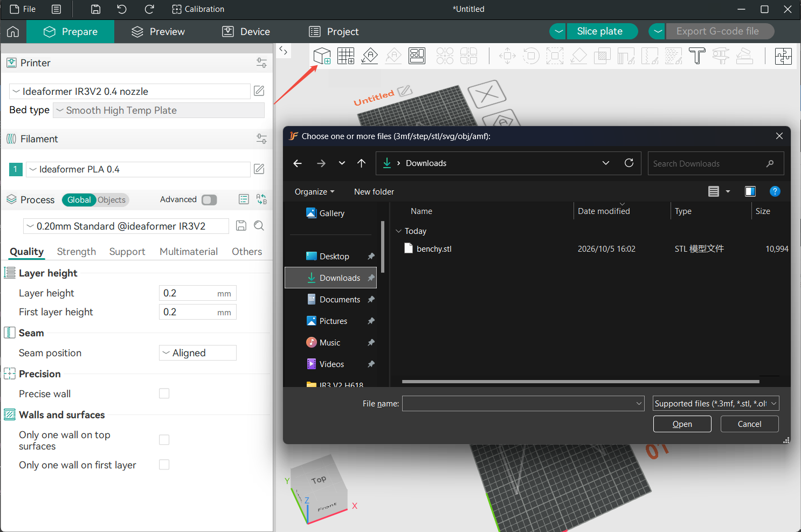The width and height of the screenshot is (801, 532).
Task: Create a New folder in dialog
Action: tap(374, 192)
